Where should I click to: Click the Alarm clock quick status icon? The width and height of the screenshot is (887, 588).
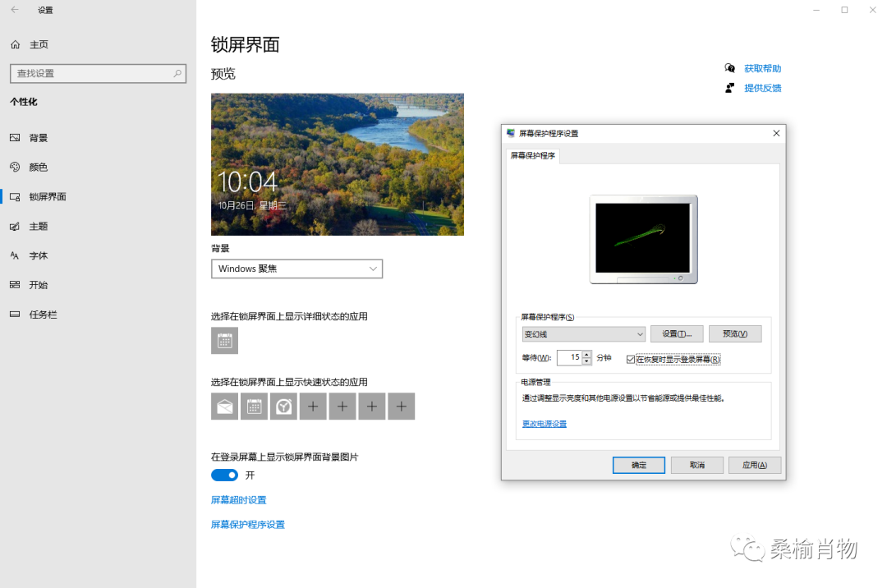click(283, 406)
